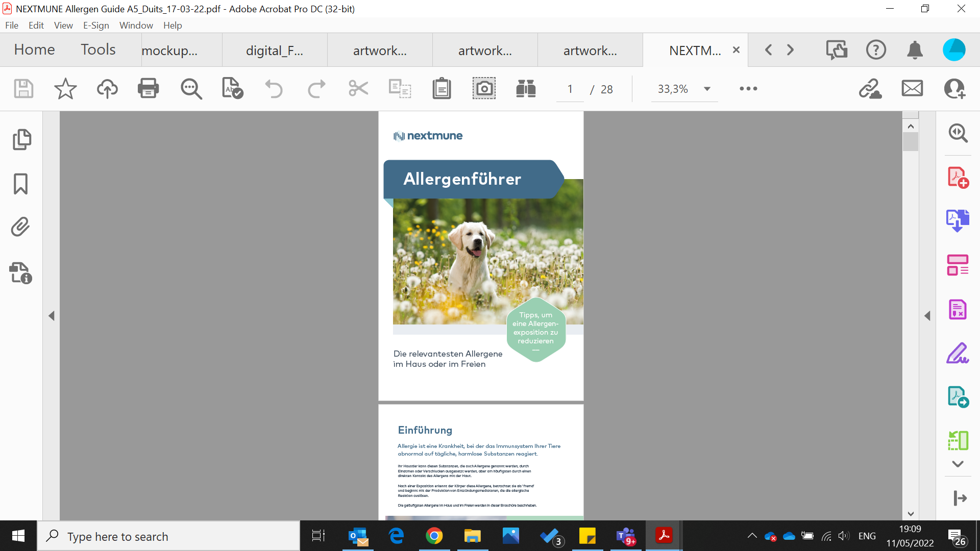
Task: Click the scissors cut icon
Action: click(x=358, y=89)
